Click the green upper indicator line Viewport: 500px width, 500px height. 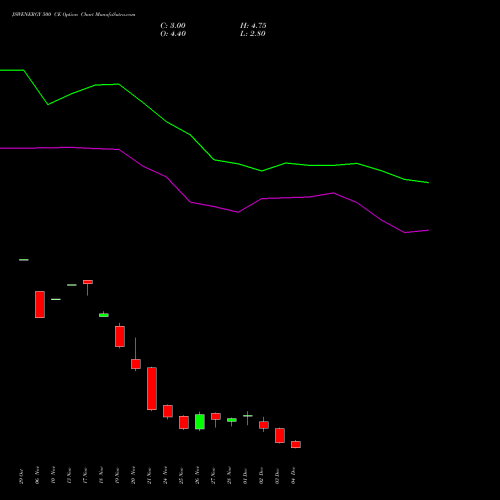click(213, 159)
